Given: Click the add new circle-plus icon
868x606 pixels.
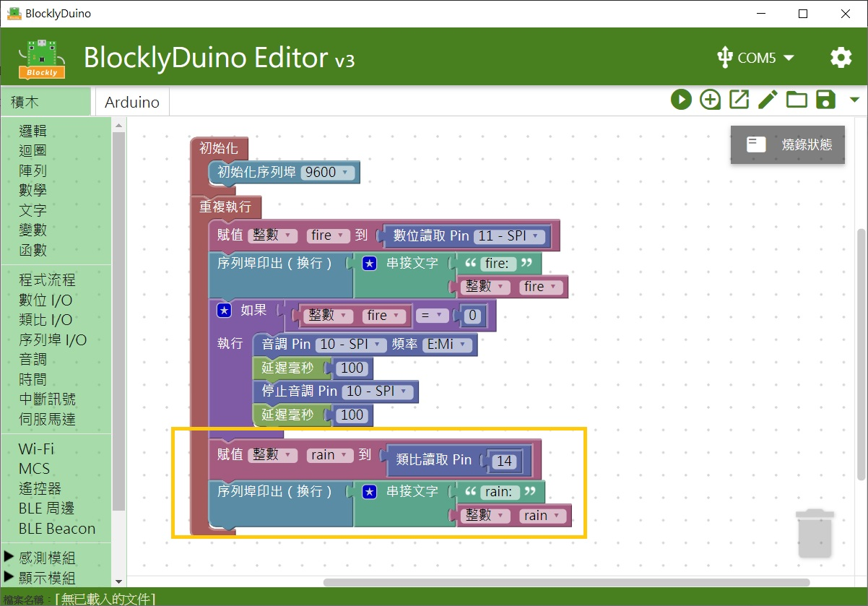Looking at the screenshot, I should [x=710, y=100].
